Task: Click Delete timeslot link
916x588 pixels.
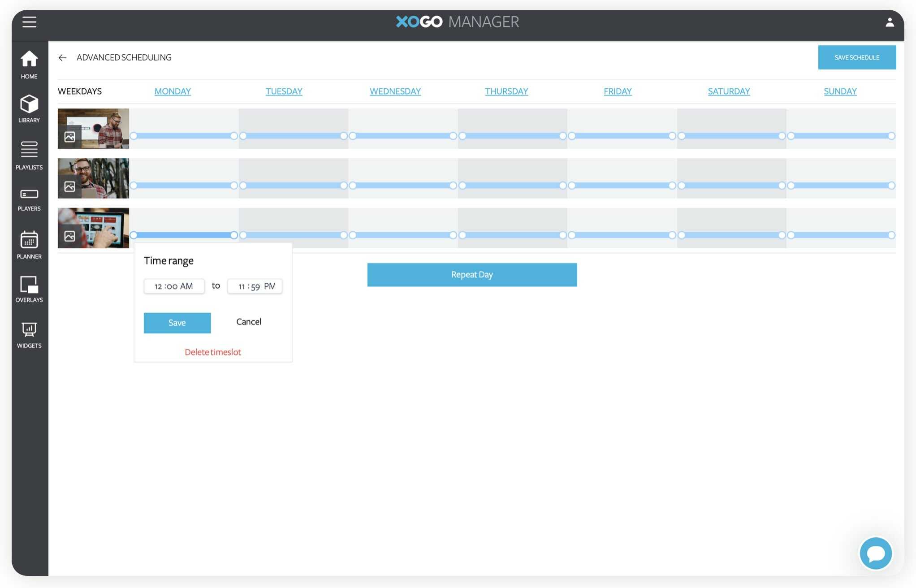Action: 213,352
